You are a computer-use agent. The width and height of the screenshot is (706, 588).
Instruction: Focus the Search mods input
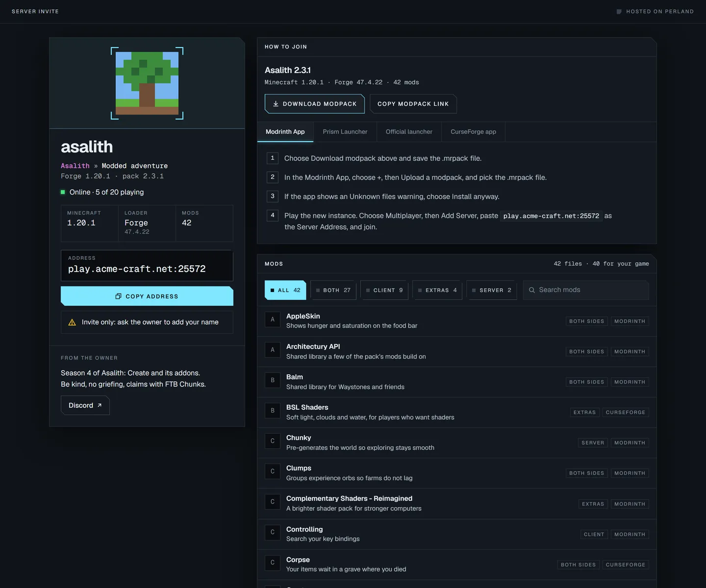[x=586, y=290]
